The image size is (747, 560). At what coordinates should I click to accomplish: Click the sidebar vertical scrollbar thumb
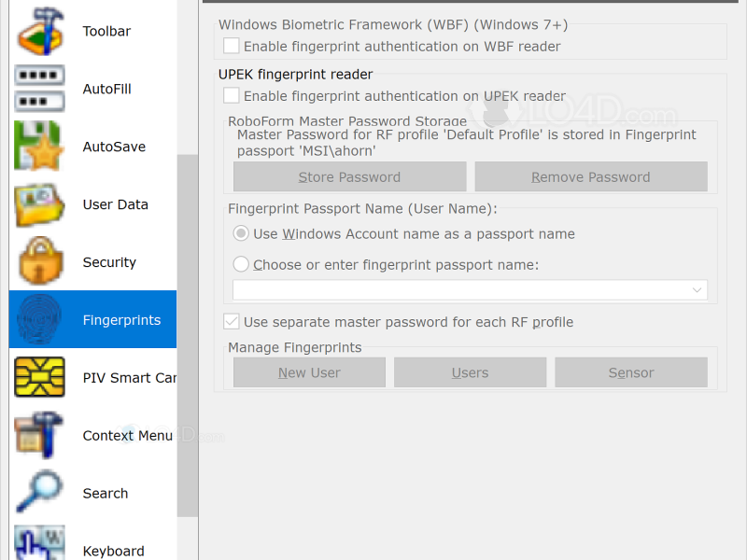188,336
